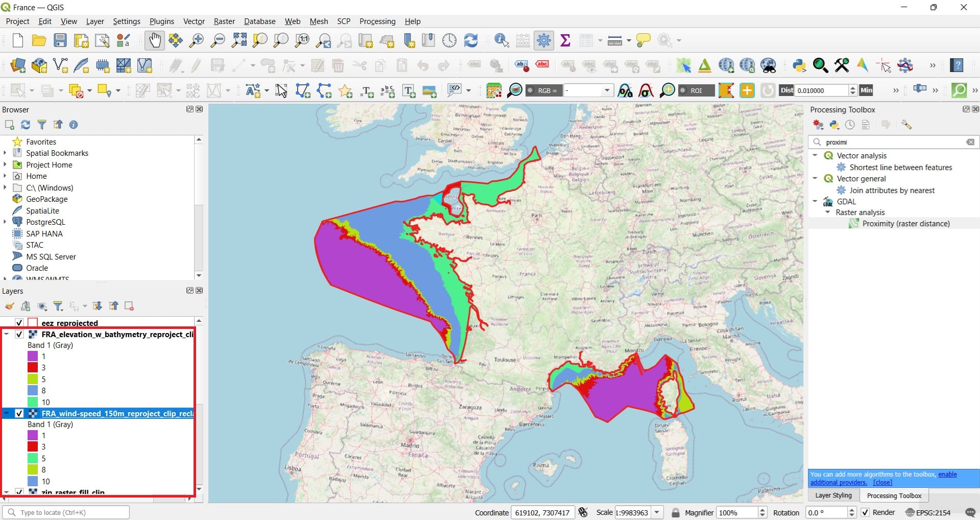
Task: Click blue swatch for class 10 wind-speed
Action: (33, 481)
